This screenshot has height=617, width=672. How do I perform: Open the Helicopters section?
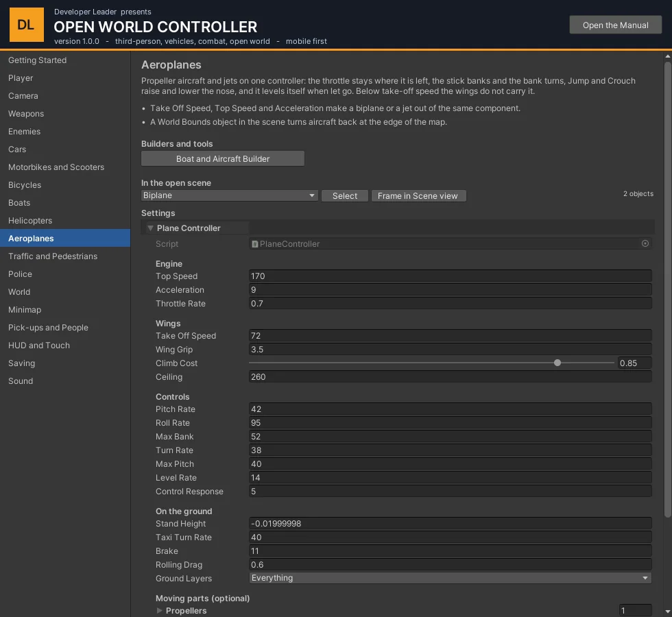(x=65, y=221)
